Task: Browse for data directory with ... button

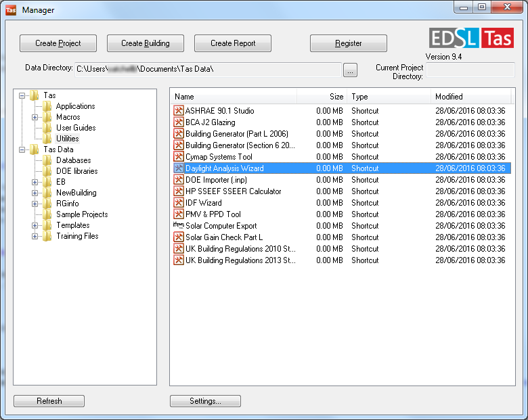Action: coord(350,70)
